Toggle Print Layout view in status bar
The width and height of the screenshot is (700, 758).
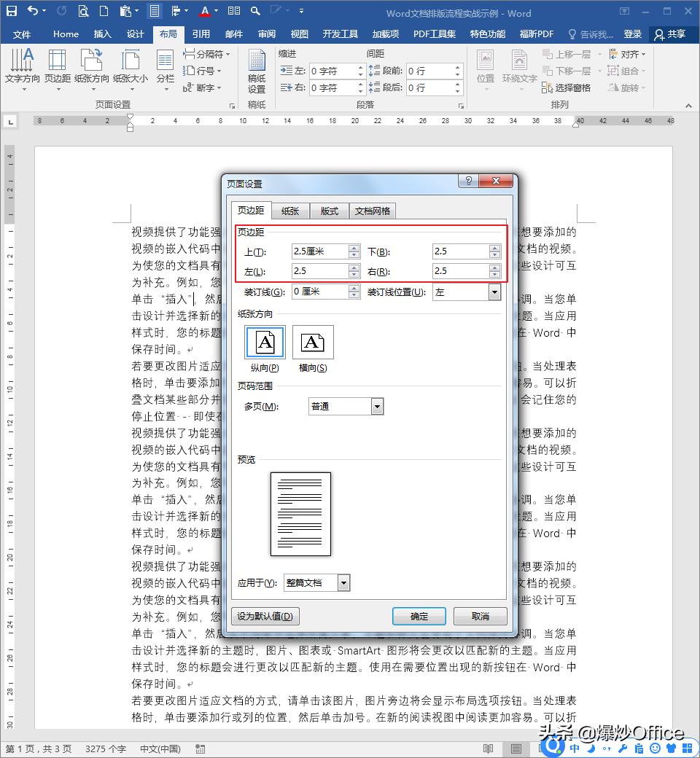coord(516,748)
